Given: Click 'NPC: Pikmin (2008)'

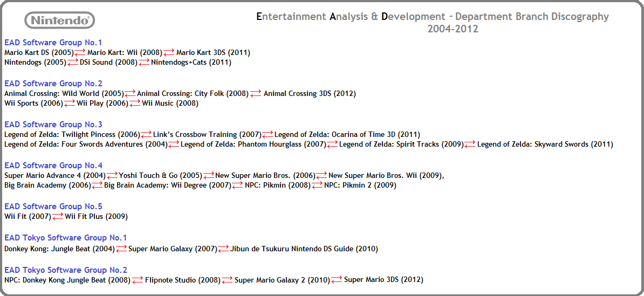Looking at the screenshot, I should click(278, 185).
